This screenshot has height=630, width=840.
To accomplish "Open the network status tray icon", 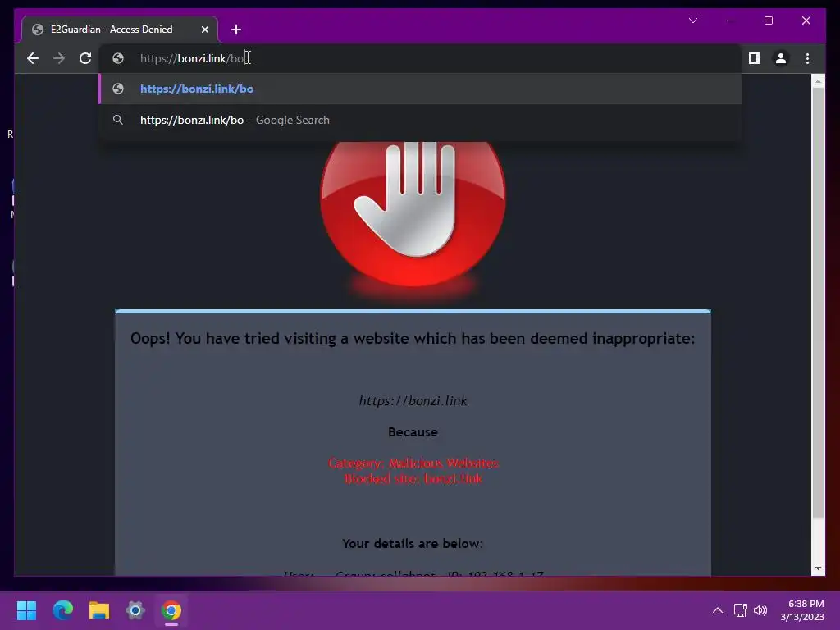I will tap(741, 610).
